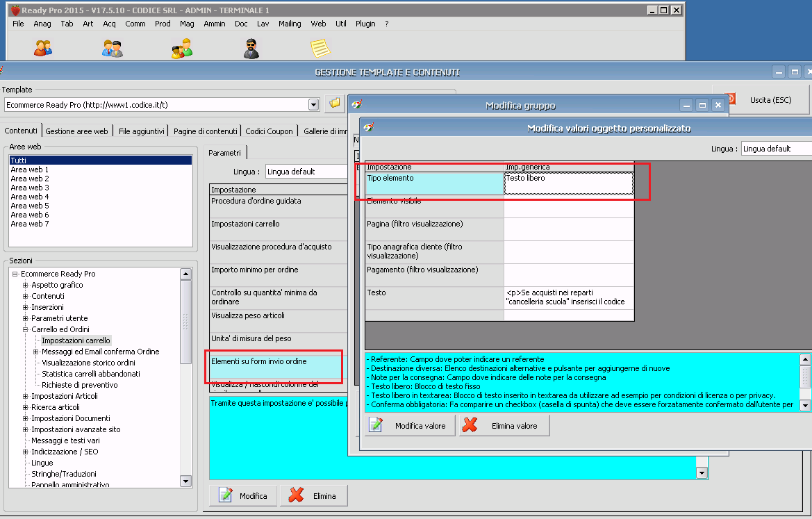Click pencil icon on bottom Modifica button
The height and width of the screenshot is (519, 812).
[225, 495]
